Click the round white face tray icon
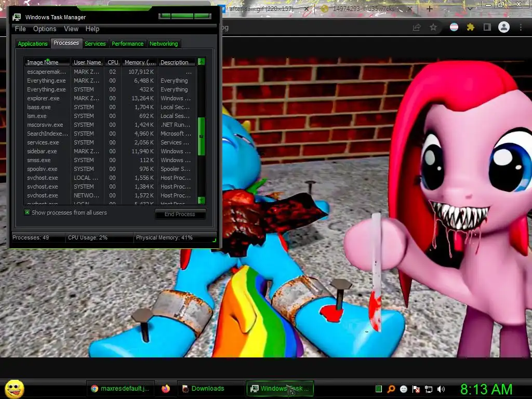Image resolution: width=532 pixels, height=399 pixels. pos(403,389)
